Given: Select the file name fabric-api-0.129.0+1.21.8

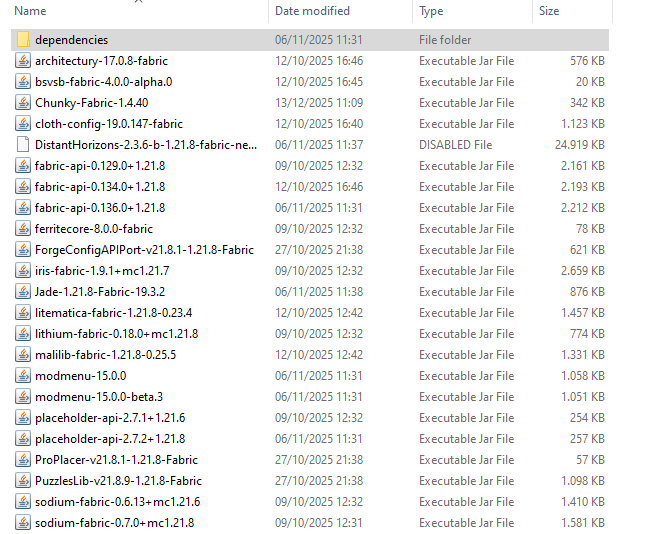Looking at the screenshot, I should coord(100,166).
